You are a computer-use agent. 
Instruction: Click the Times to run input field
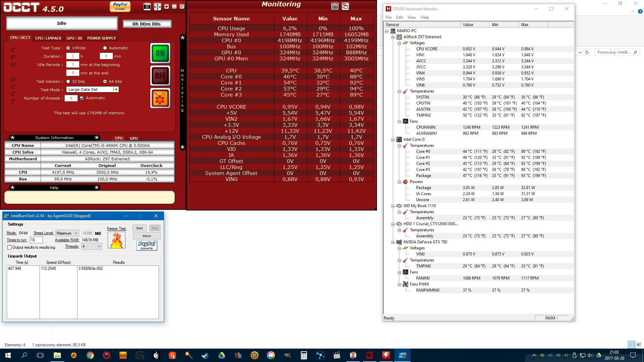click(x=36, y=240)
